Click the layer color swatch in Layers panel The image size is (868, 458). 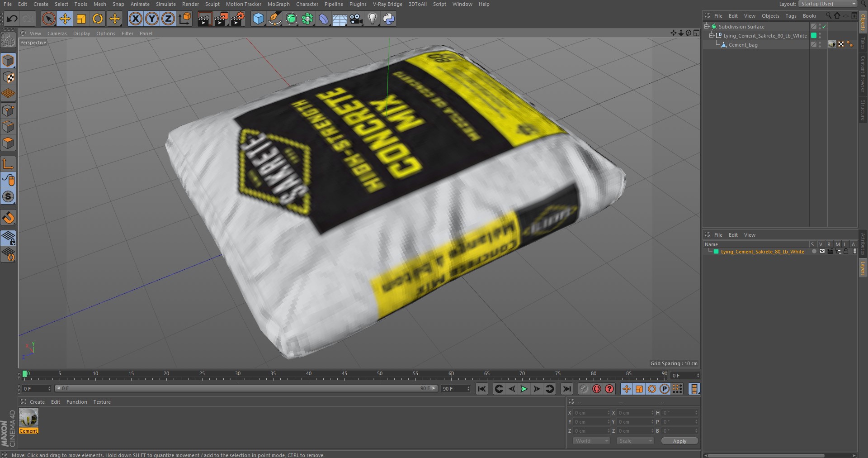(716, 252)
